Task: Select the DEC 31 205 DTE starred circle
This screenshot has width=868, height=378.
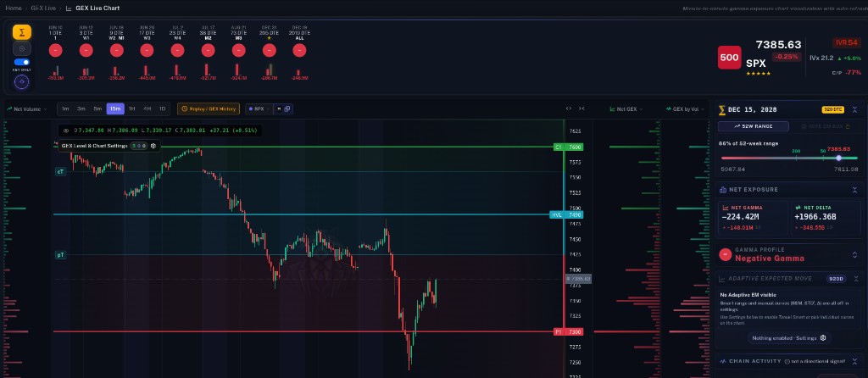Action: pos(269,50)
